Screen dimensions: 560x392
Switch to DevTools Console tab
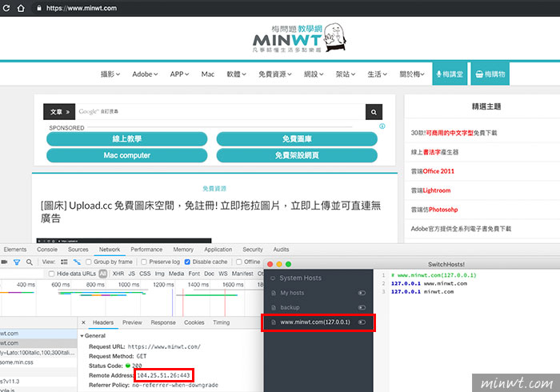tap(47, 250)
